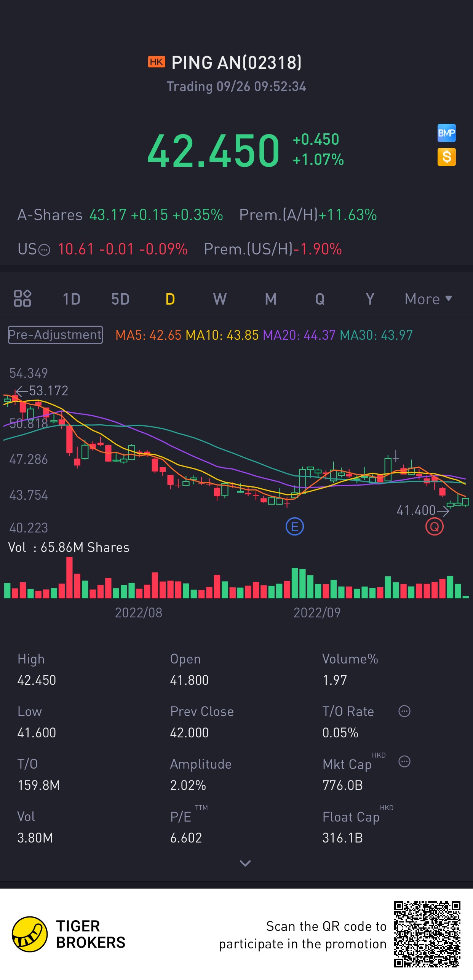Tap the A-Shares 43.17 quote
The height and width of the screenshot is (980, 473).
pyautogui.click(x=120, y=215)
